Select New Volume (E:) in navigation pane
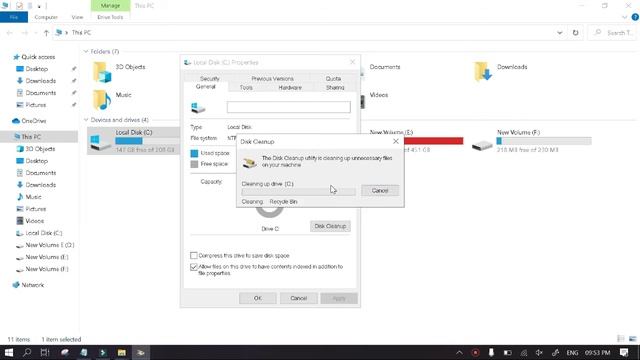The image size is (640, 360). pos(47,257)
